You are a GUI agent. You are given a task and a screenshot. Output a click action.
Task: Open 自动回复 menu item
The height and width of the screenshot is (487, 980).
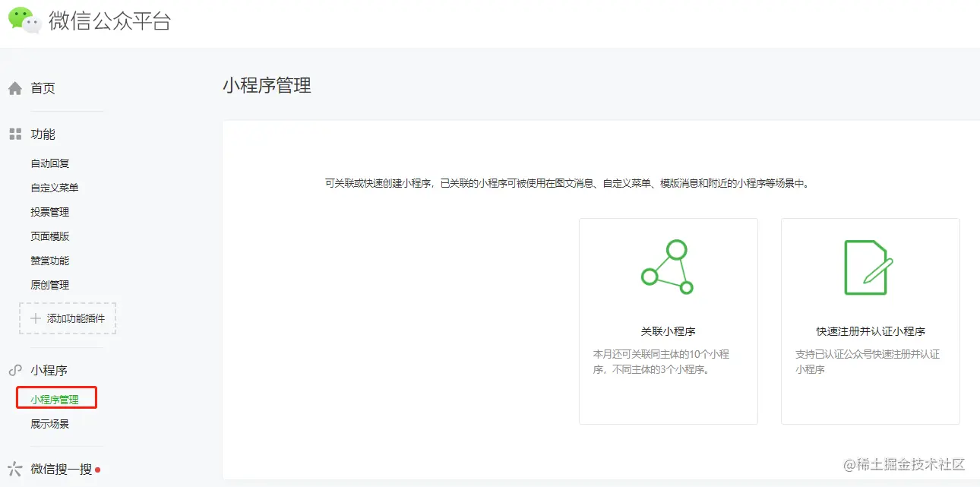coord(50,163)
